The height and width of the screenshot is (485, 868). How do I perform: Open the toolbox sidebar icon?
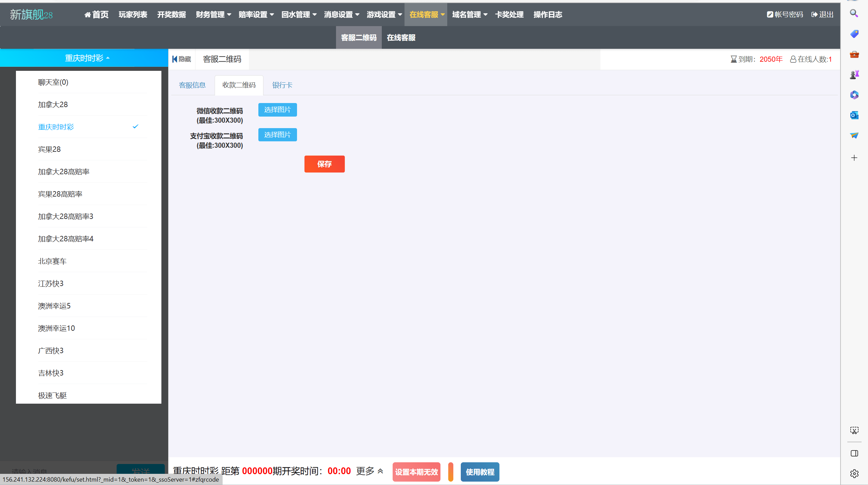854,54
